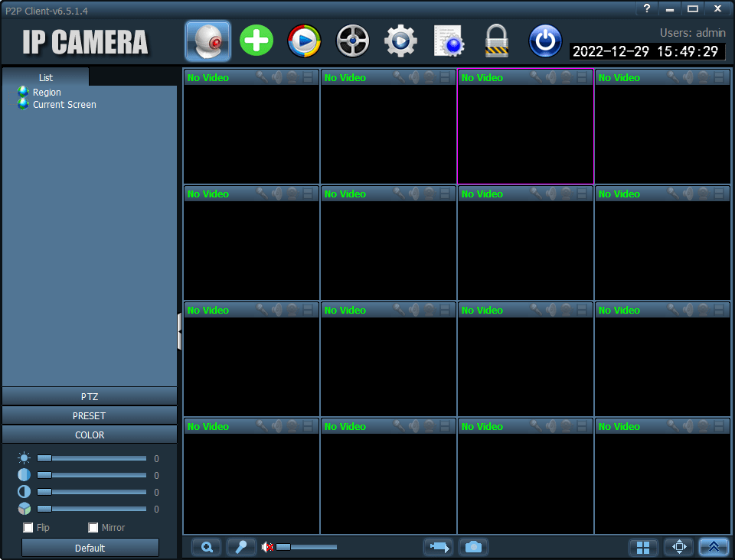The width and height of the screenshot is (735, 560).
Task: Click the padlock lock icon
Action: 496,41
